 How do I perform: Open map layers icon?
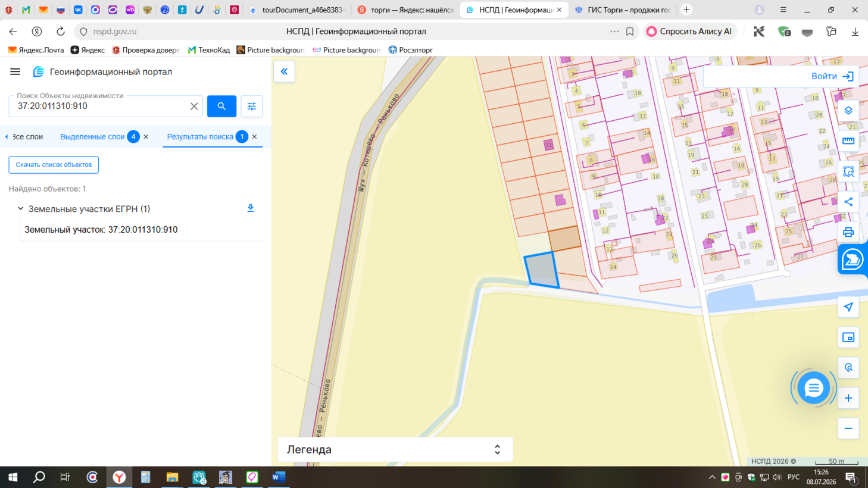tap(848, 111)
